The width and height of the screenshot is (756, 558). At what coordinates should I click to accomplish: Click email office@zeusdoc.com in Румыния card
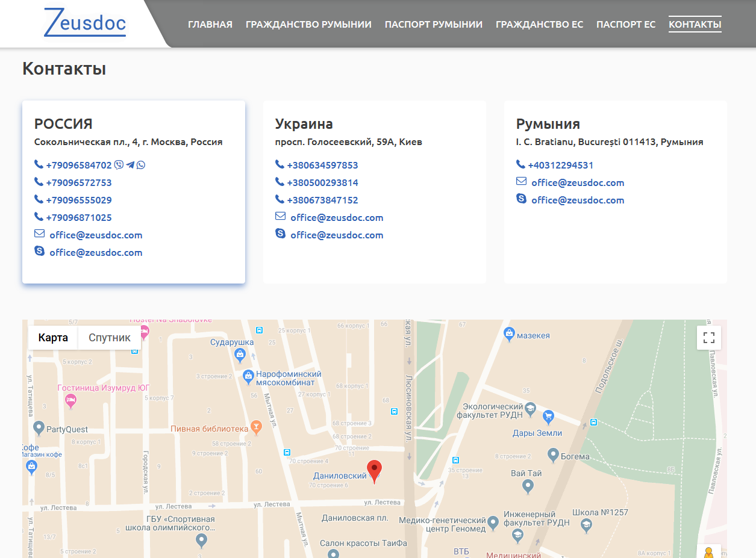pyautogui.click(x=578, y=182)
